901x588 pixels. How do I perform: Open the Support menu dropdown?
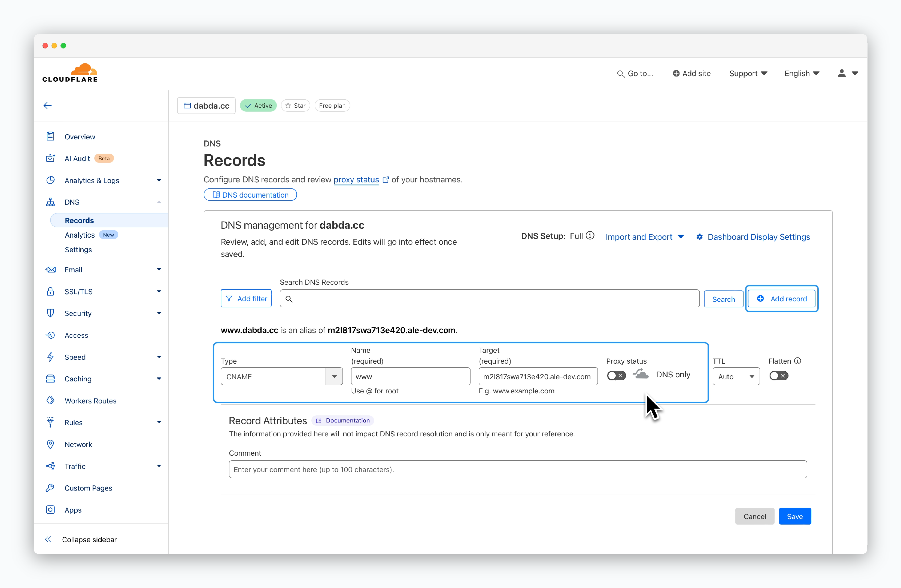(x=748, y=73)
